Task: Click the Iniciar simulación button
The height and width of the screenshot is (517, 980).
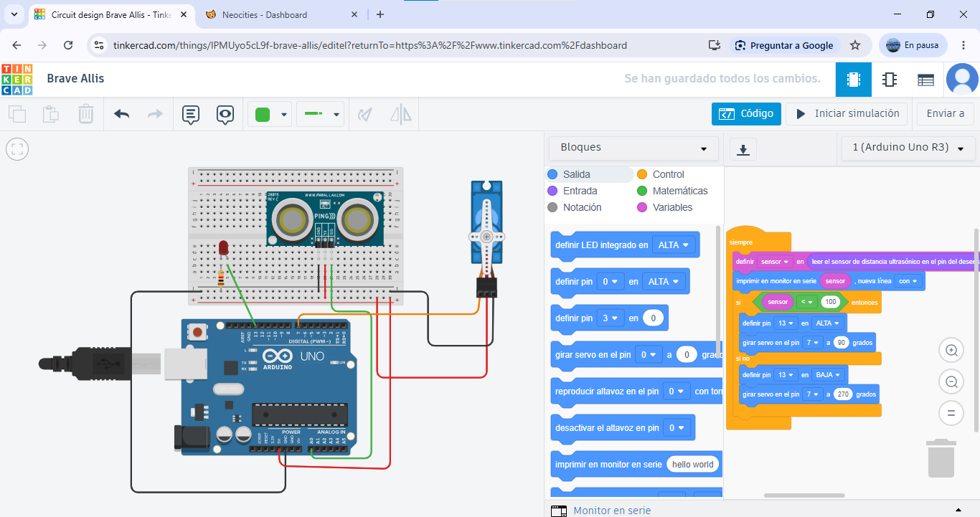Action: pyautogui.click(x=847, y=113)
